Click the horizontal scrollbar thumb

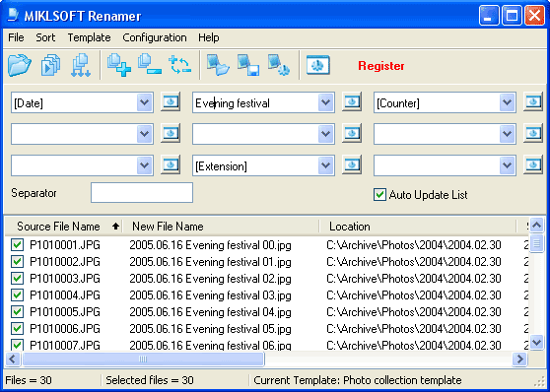point(143,359)
